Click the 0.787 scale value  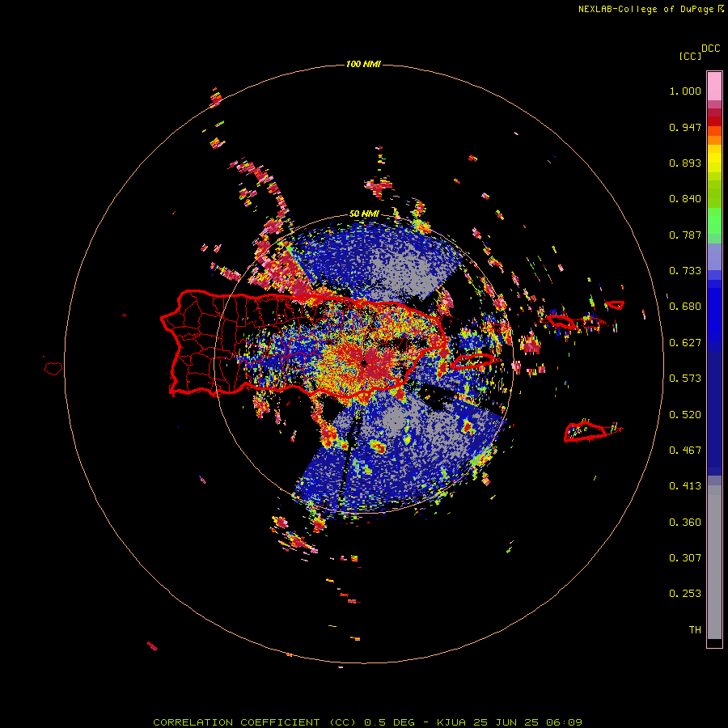pos(685,235)
